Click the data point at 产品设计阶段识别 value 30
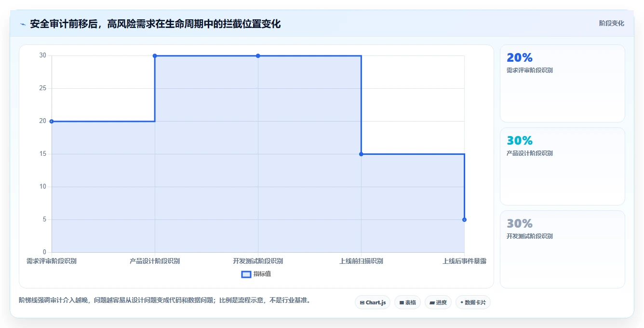The width and height of the screenshot is (644, 328). click(x=155, y=55)
